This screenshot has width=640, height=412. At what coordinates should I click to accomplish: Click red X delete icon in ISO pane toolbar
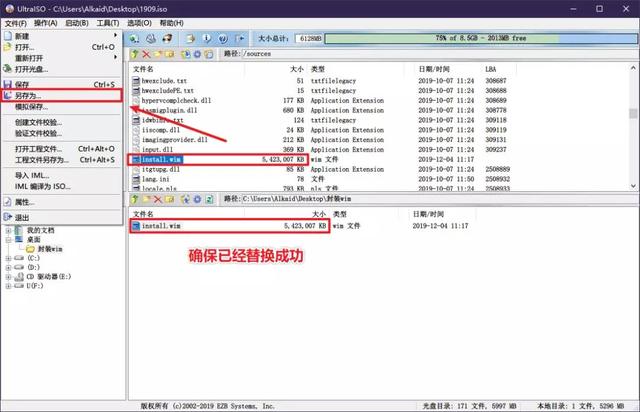click(146, 54)
